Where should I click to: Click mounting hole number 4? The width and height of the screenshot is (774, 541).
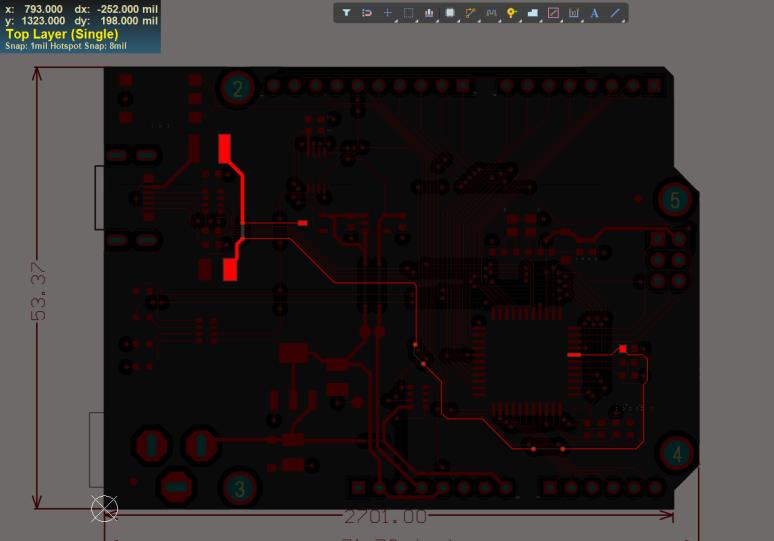coord(677,454)
